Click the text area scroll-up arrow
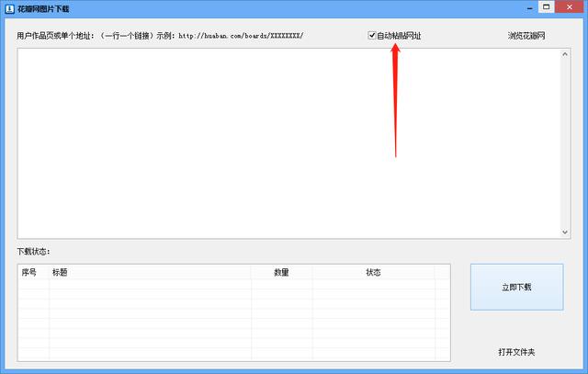Image resolution: width=588 pixels, height=374 pixels. click(x=565, y=54)
